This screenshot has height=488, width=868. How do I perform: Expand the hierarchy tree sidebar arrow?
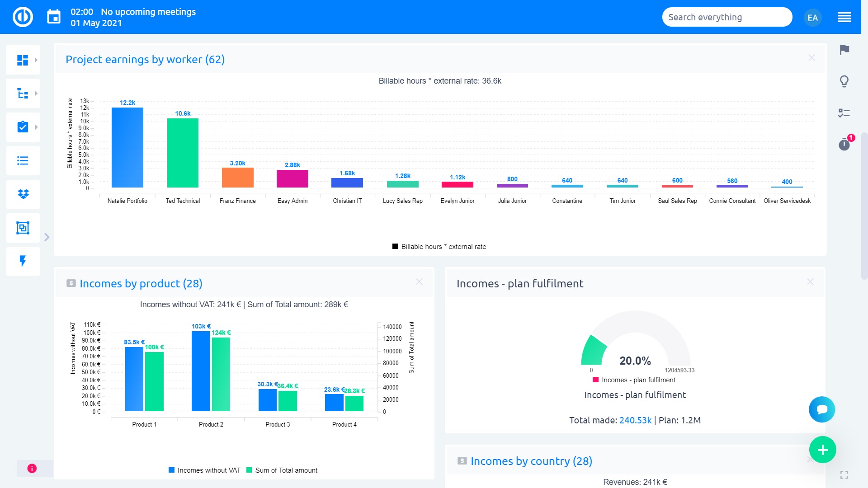click(x=37, y=93)
